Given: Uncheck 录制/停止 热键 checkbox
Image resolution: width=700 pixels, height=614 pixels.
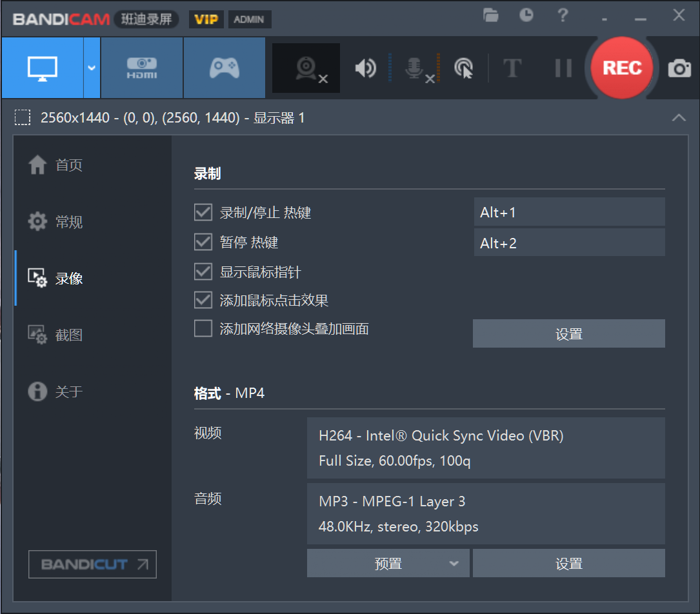Looking at the screenshot, I should (x=203, y=212).
